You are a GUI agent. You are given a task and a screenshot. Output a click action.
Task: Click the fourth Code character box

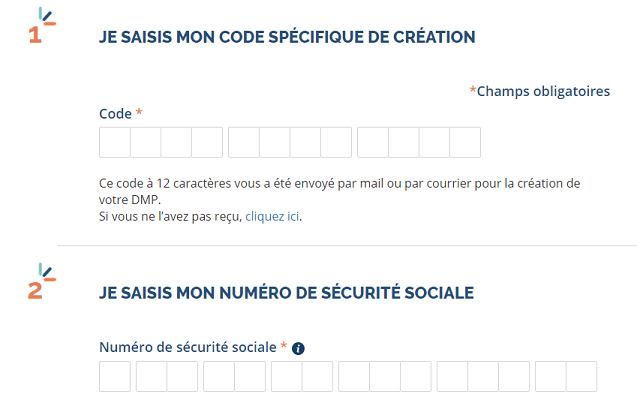(x=207, y=143)
